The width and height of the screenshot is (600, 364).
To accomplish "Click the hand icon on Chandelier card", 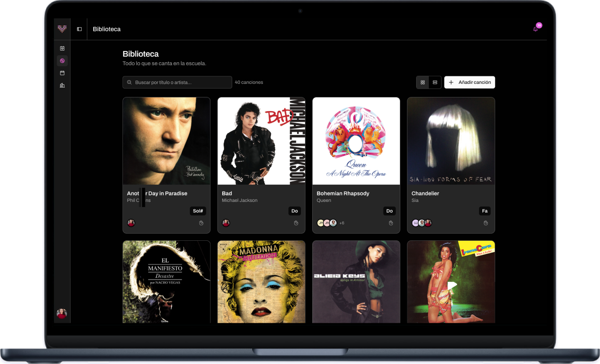I will click(x=486, y=223).
